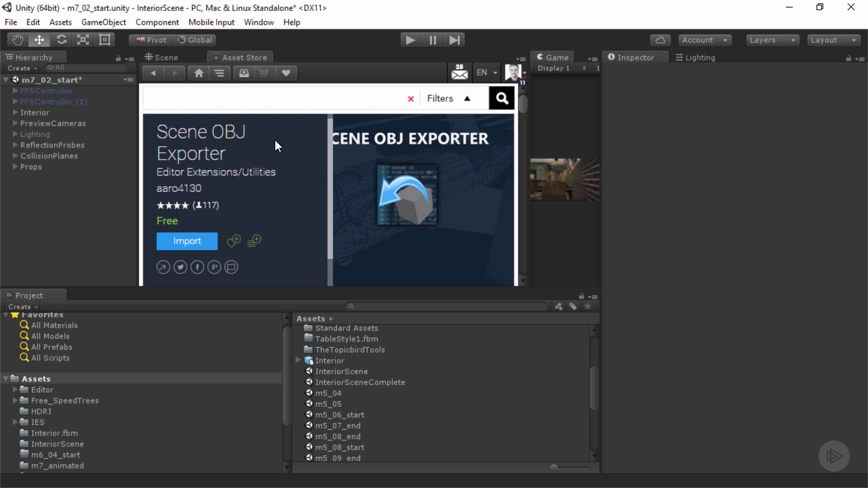
Task: Share asset on Twitter
Action: click(180, 267)
